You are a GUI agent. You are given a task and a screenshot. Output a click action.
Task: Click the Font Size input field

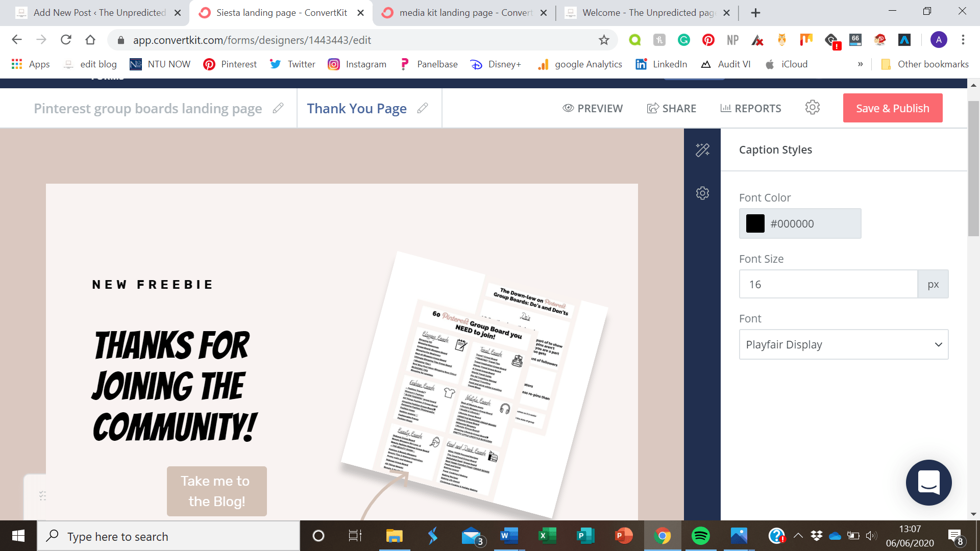(828, 284)
